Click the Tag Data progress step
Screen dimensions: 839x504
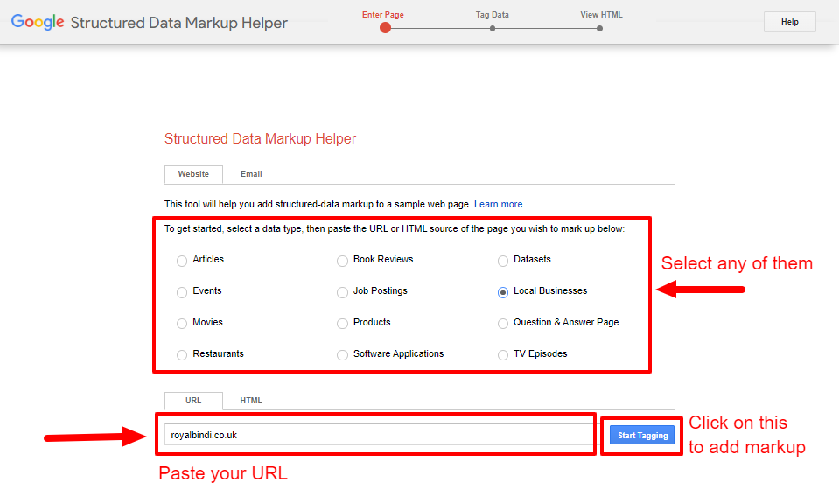493,21
